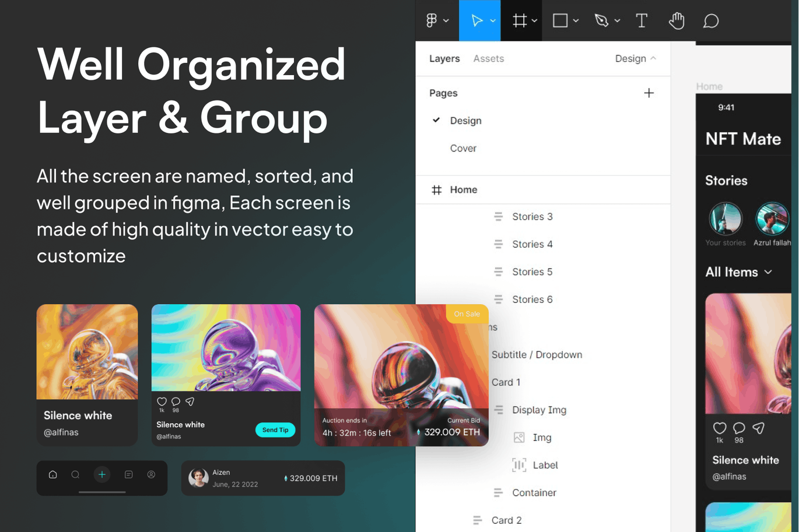Switch to the Layers tab
799x532 pixels.
click(444, 58)
